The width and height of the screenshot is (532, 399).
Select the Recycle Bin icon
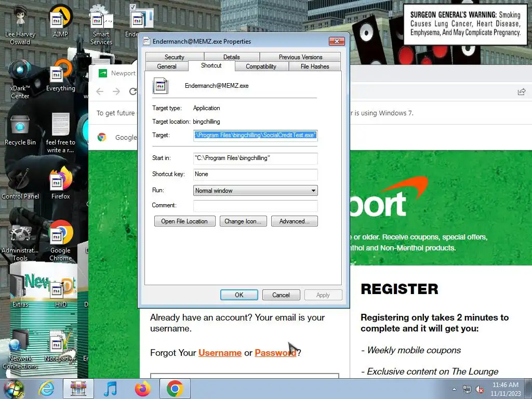pyautogui.click(x=20, y=130)
